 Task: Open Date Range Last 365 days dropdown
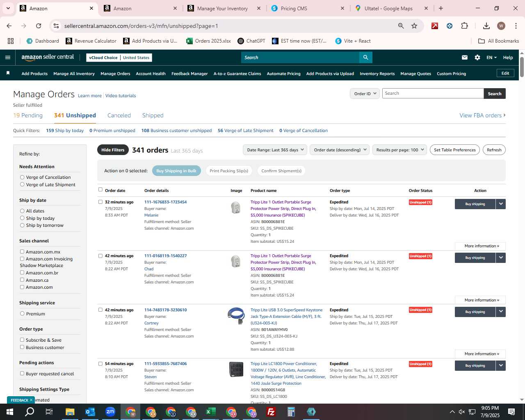point(275,150)
